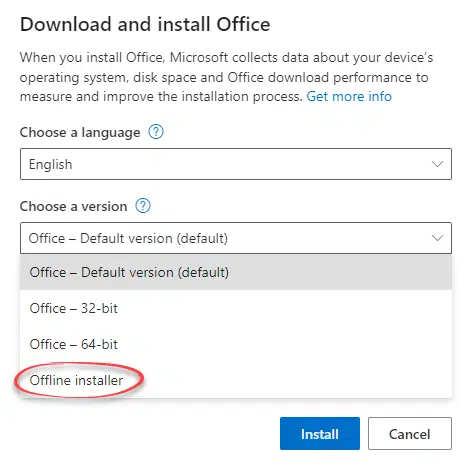This screenshot has width=471, height=464.
Task: Click the Choose a language label
Action: [80, 132]
